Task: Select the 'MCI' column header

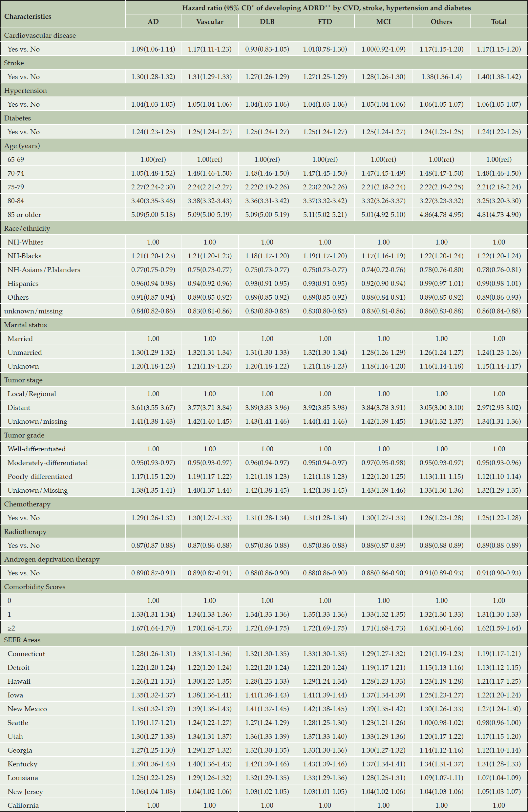Action: 383,21
